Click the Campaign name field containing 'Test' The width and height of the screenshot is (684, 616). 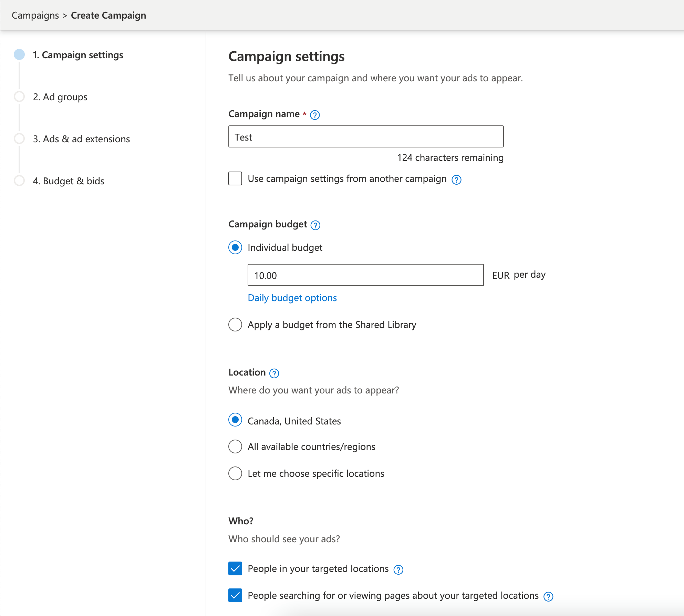click(366, 136)
